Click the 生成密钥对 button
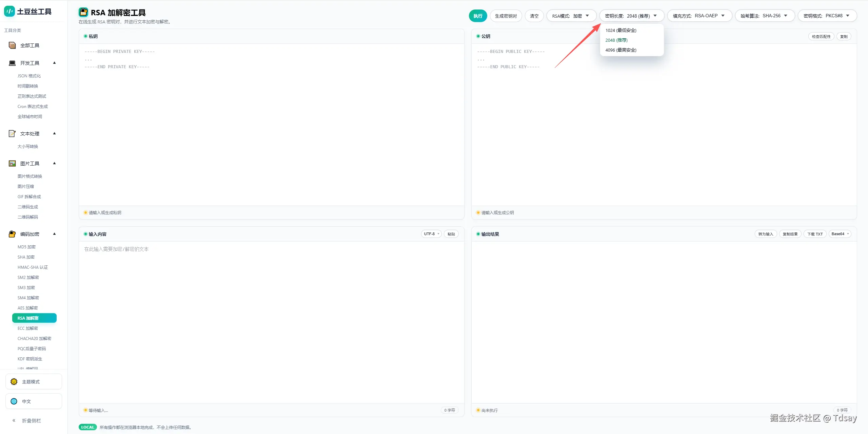The height and width of the screenshot is (434, 868). [506, 16]
